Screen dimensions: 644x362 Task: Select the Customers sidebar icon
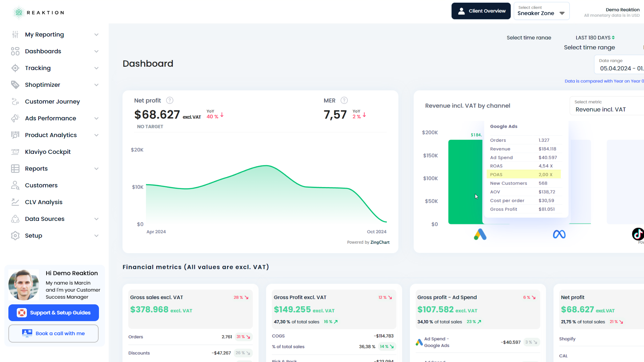coord(15,185)
